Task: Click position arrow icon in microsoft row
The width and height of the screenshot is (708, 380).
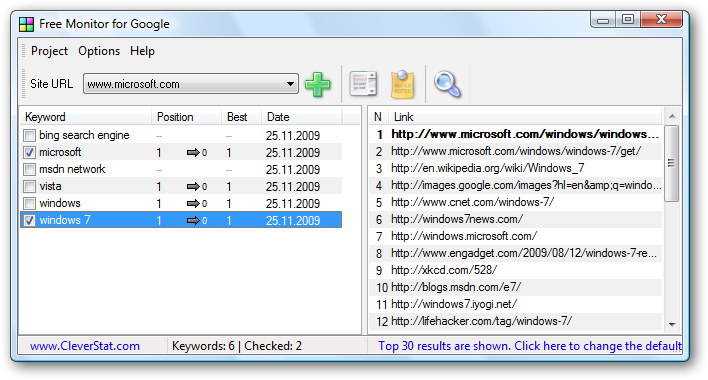Action: [193, 153]
